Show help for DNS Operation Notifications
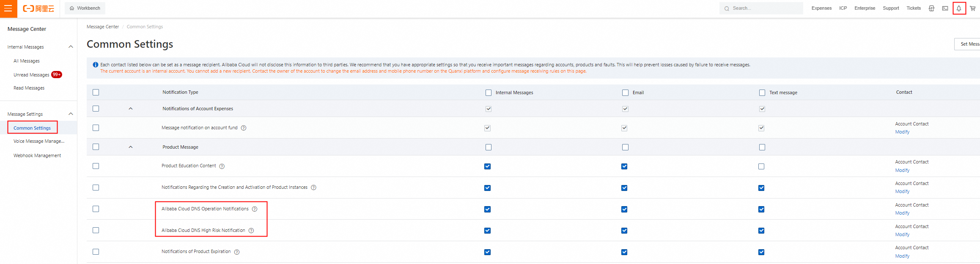The image size is (980, 264). (x=255, y=209)
